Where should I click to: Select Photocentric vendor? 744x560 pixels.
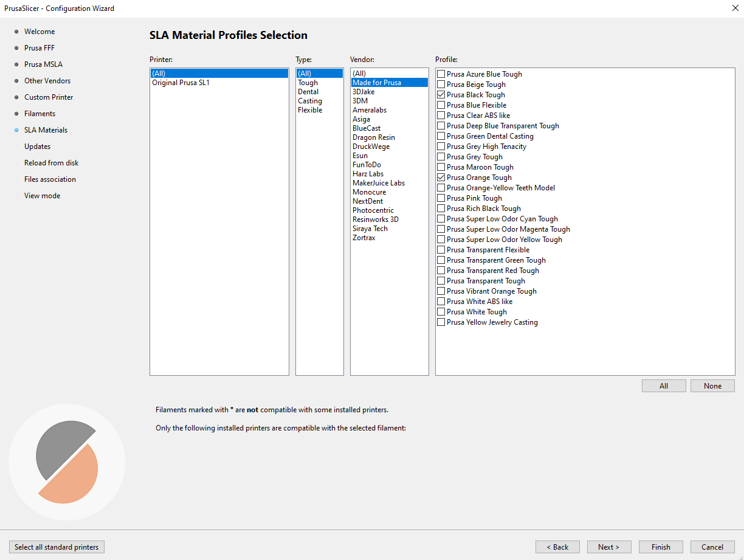tap(390, 210)
